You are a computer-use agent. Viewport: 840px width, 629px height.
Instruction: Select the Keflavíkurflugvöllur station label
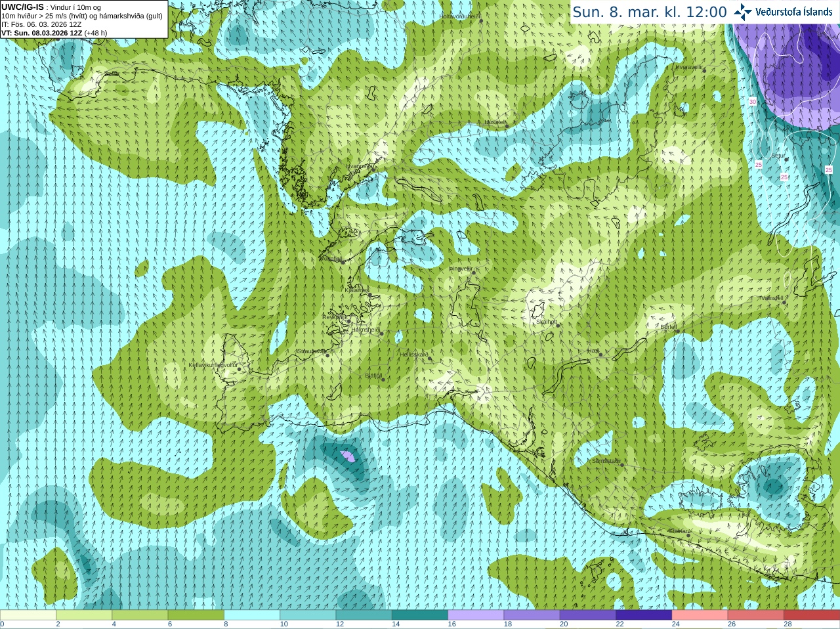click(x=213, y=365)
